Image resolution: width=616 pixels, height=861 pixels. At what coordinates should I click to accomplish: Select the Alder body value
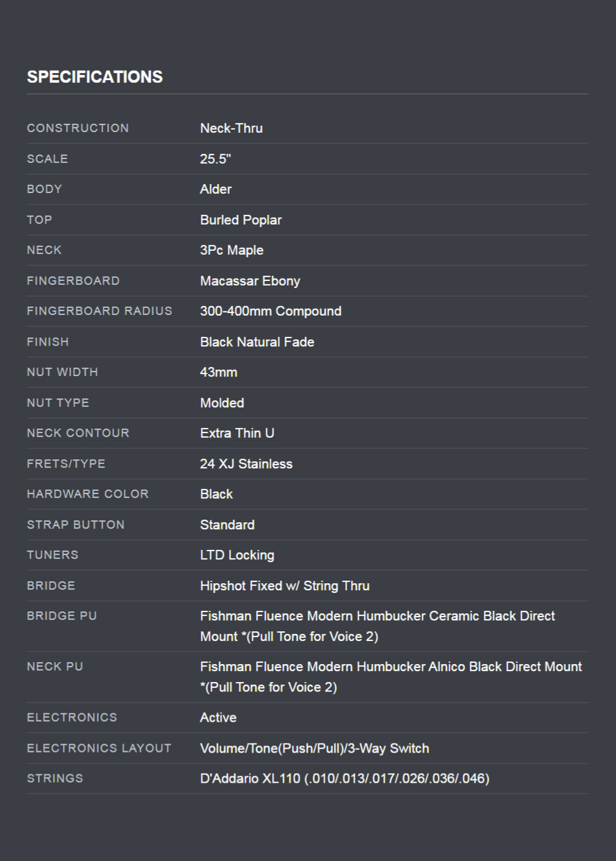[x=216, y=189]
